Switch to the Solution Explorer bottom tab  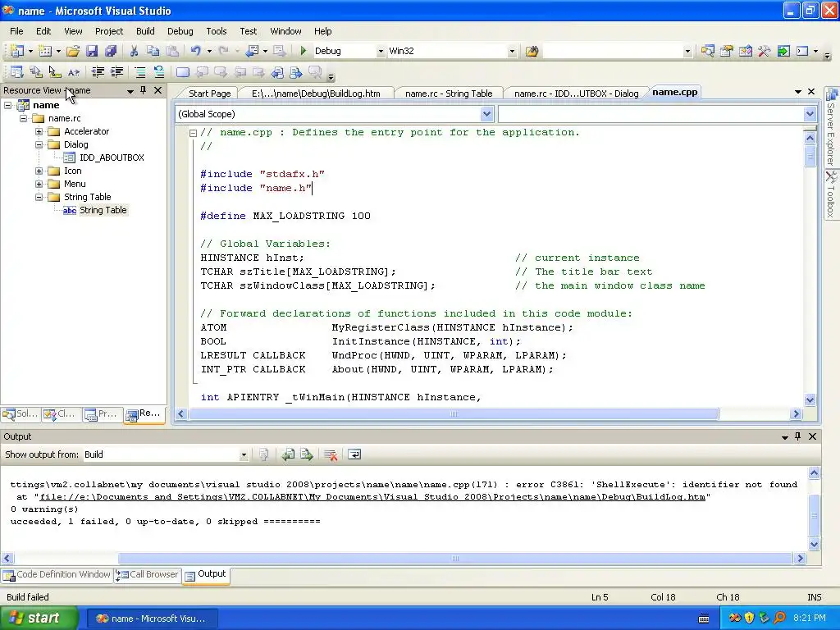(21, 413)
